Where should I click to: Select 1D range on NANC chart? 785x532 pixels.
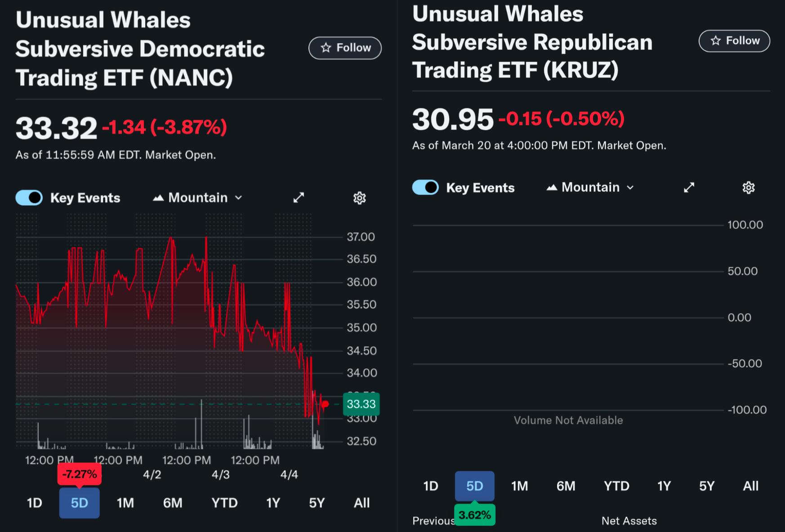pyautogui.click(x=35, y=503)
